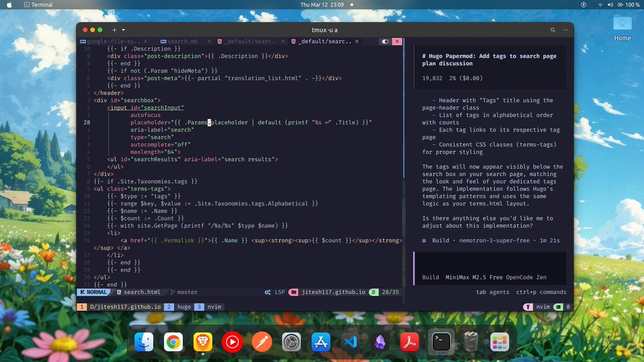Open YouTube Music dock icon
Viewport: 644px width, 362px height.
(232, 342)
